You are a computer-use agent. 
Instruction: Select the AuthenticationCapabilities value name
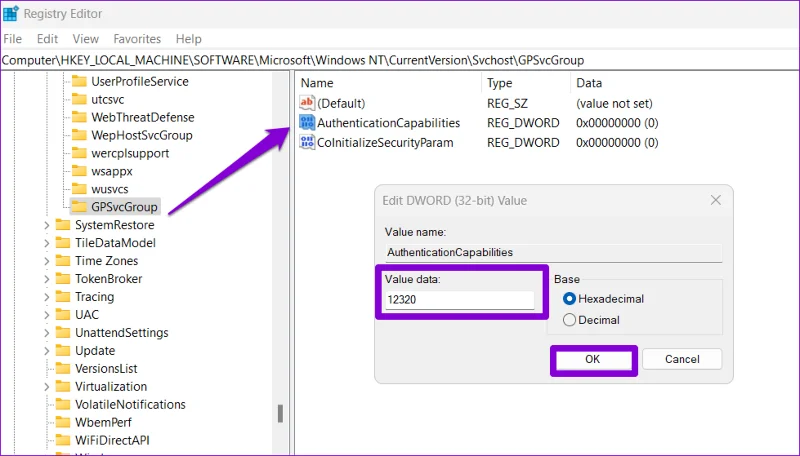click(x=388, y=123)
